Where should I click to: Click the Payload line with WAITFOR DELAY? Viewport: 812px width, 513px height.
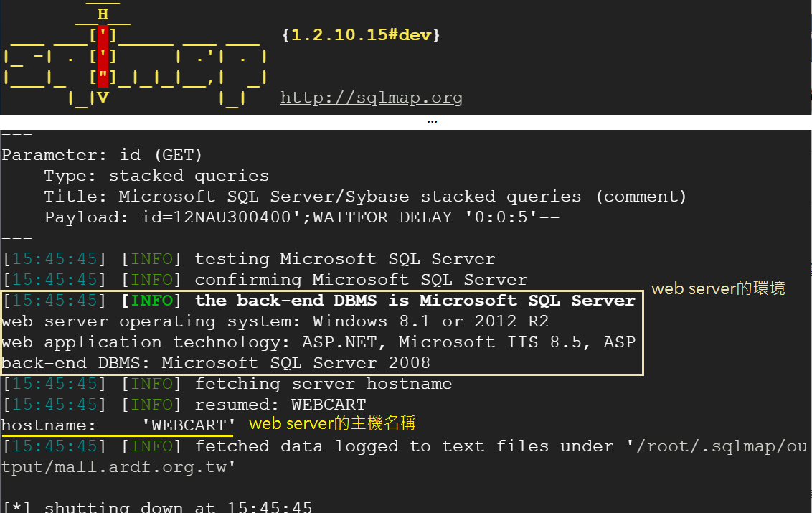click(302, 217)
